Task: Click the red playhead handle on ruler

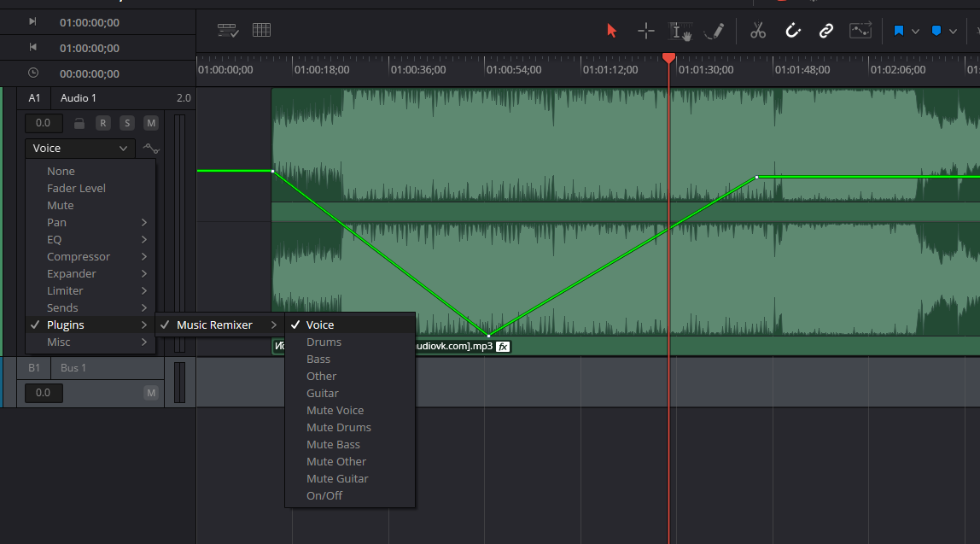Action: tap(668, 58)
